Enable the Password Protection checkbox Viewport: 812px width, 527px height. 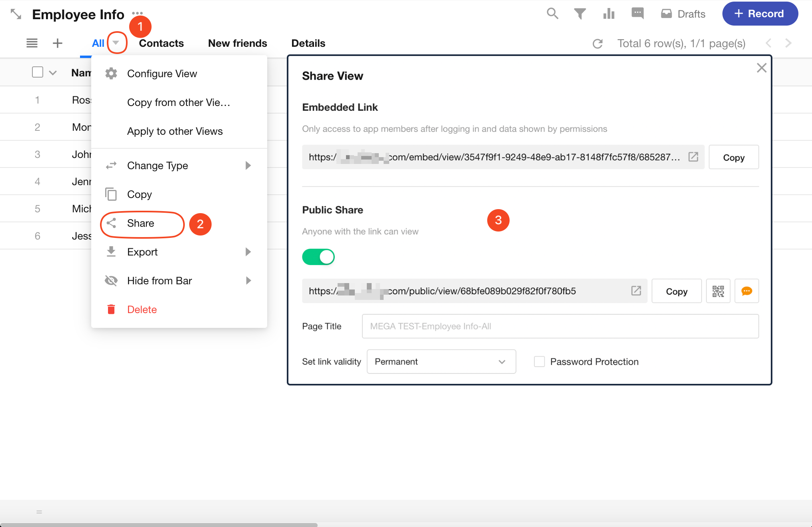coord(540,361)
